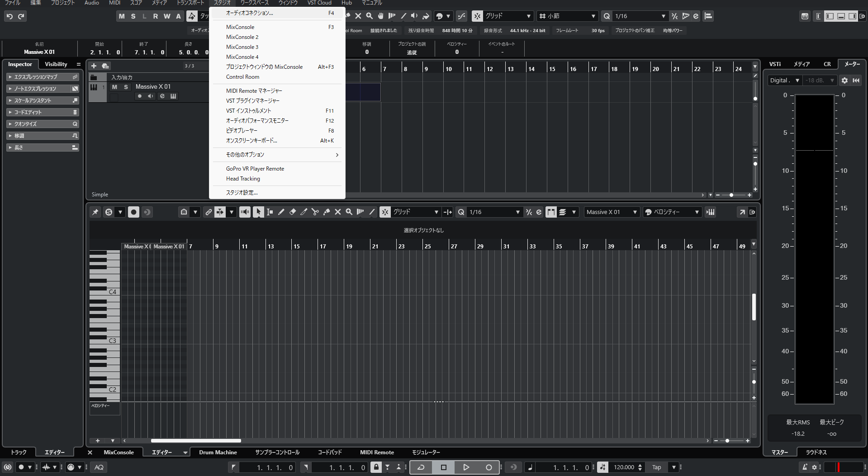
Task: Toggle Record in Editor button in key editor
Action: (133, 212)
